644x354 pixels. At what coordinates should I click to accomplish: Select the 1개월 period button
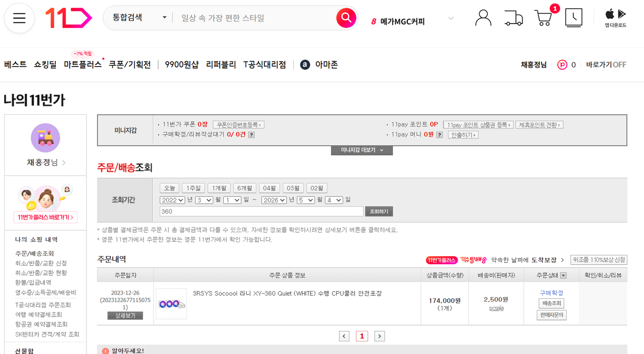click(x=219, y=188)
